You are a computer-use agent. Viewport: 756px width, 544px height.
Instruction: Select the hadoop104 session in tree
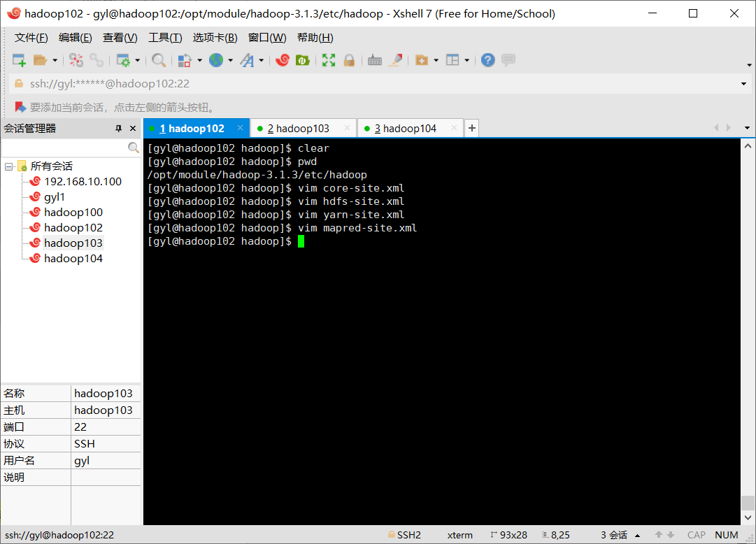[x=73, y=259]
